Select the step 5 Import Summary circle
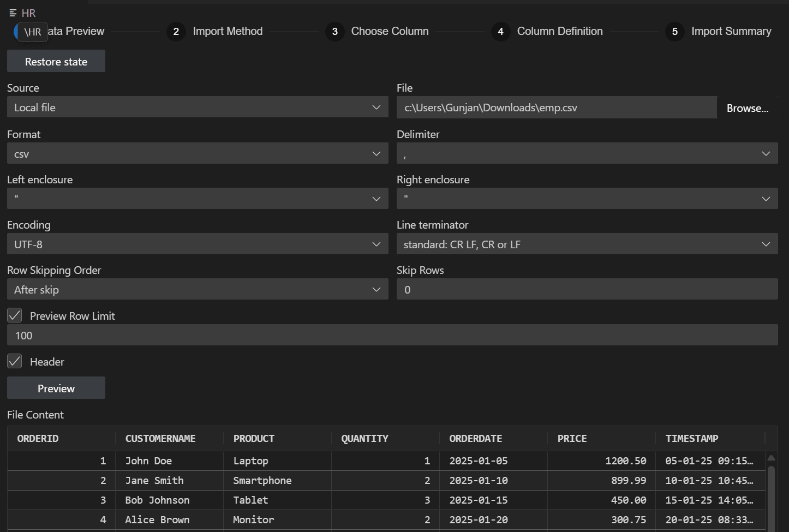Viewport: 789px width, 532px height. click(674, 32)
